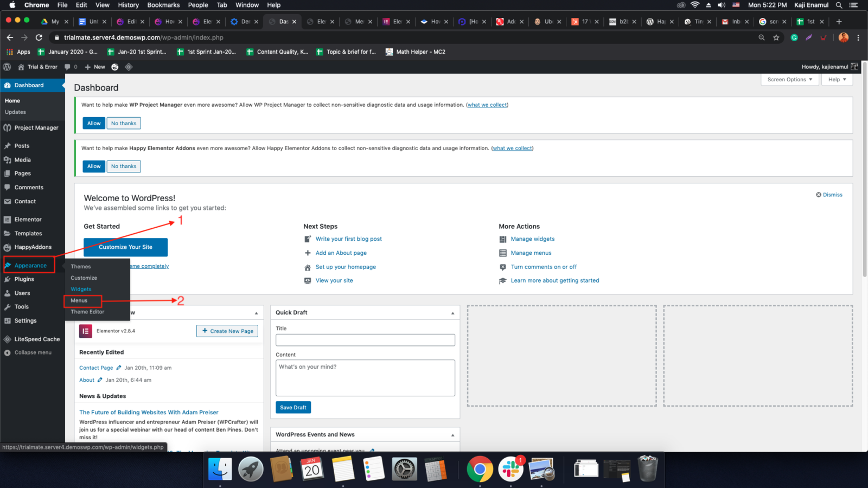Click the What's on your mind content box
Image resolution: width=868 pixels, height=488 pixels.
pos(365,378)
